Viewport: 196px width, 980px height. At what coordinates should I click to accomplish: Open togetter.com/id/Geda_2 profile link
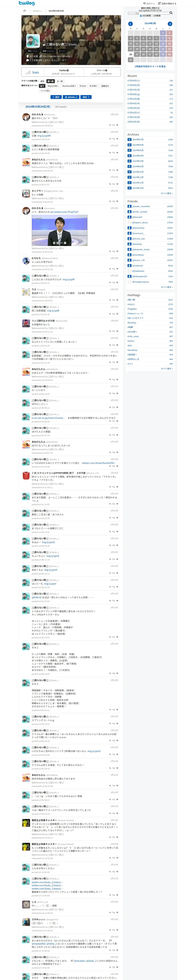(57, 56)
